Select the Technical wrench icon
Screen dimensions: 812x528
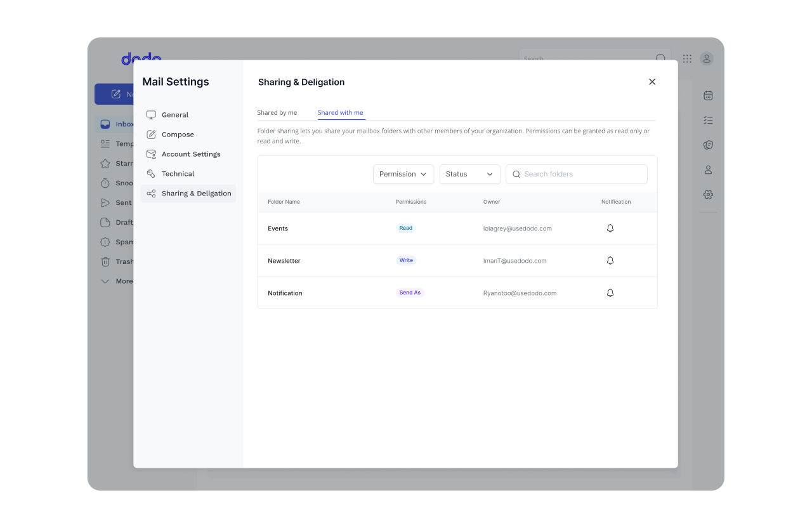[151, 173]
